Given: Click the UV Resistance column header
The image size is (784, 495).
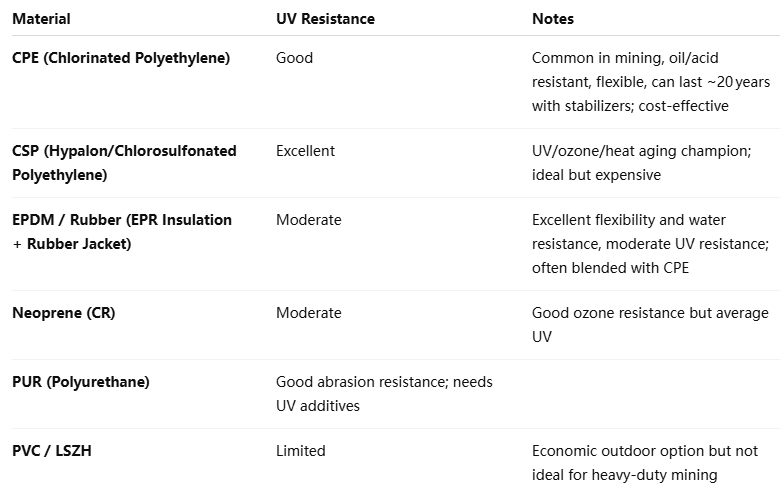Looking at the screenshot, I should 325,19.
